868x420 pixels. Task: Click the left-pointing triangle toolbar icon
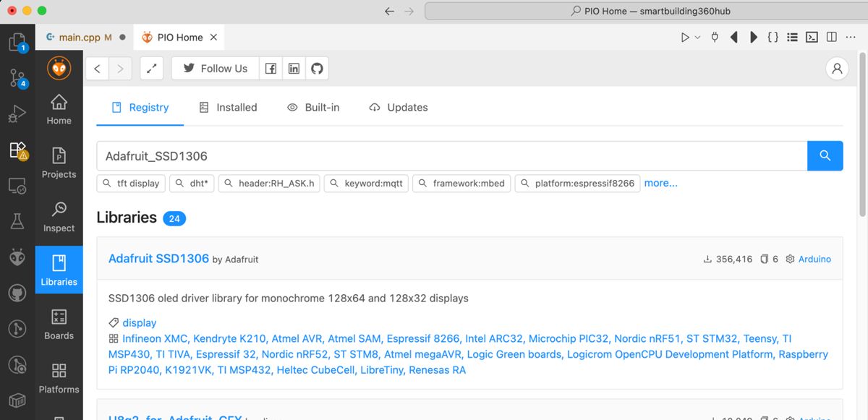(x=734, y=37)
